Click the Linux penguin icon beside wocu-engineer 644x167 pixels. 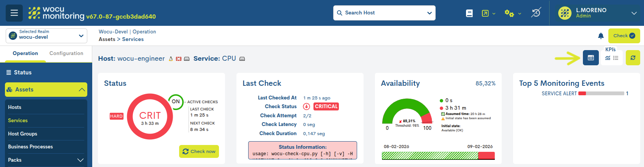[x=171, y=59]
